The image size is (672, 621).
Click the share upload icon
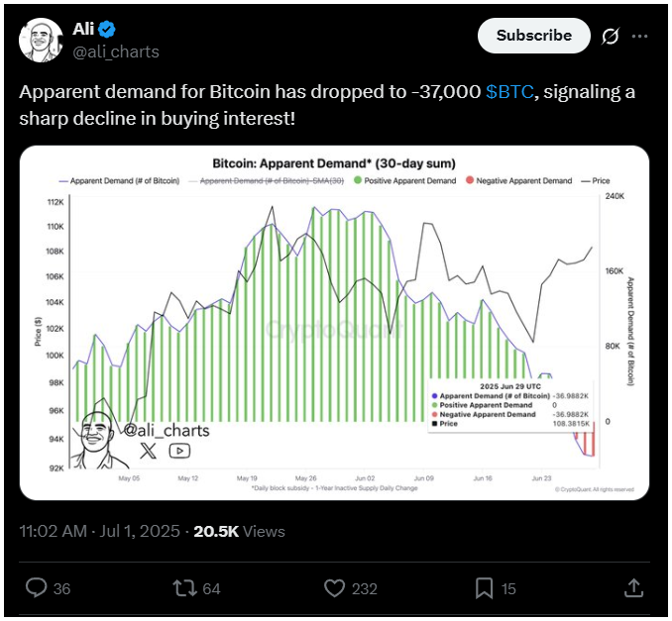634,587
